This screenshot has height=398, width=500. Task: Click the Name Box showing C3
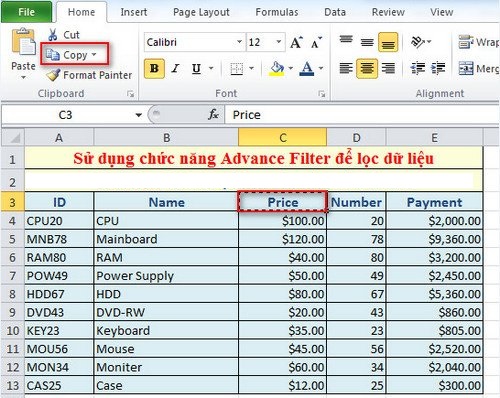67,115
